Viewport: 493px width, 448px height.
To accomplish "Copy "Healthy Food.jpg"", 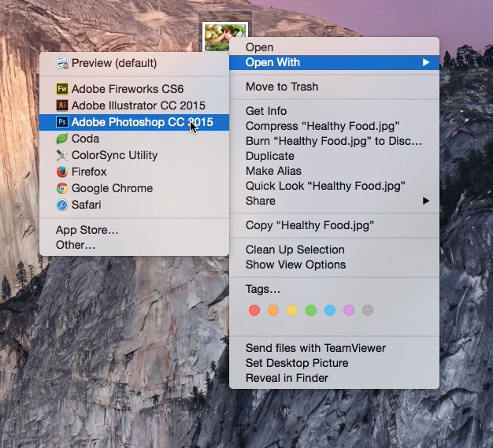I will 334,225.
